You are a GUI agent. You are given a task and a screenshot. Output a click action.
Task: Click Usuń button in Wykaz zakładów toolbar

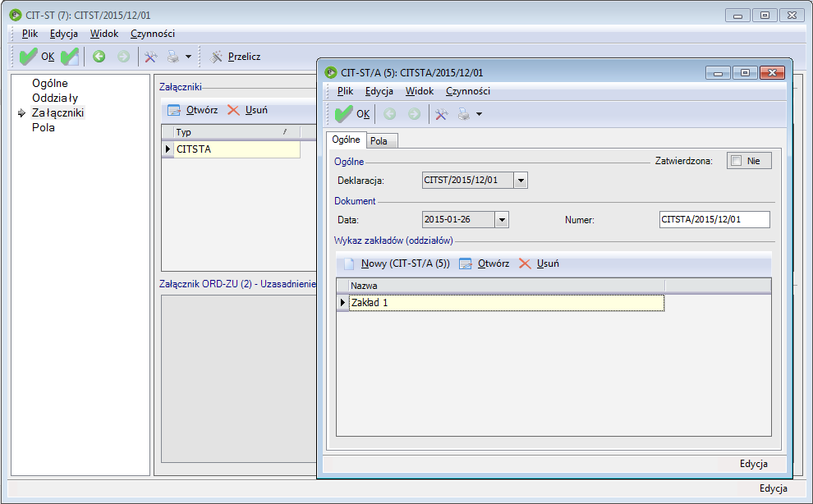tap(540, 263)
